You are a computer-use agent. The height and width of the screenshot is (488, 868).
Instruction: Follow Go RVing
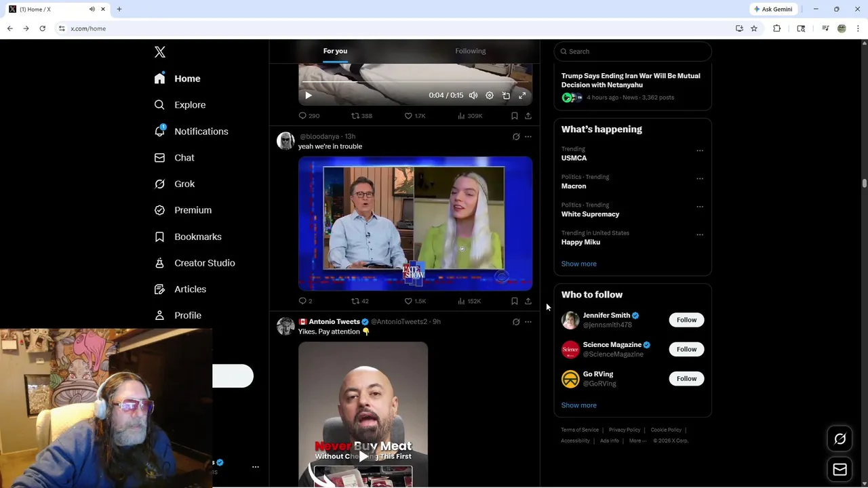pyautogui.click(x=686, y=379)
